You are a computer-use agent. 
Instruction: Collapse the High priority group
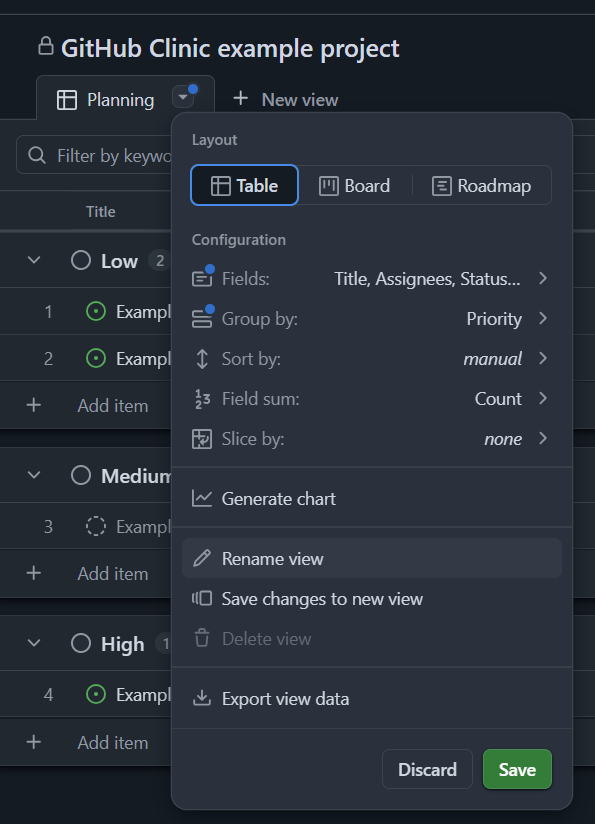[34, 643]
